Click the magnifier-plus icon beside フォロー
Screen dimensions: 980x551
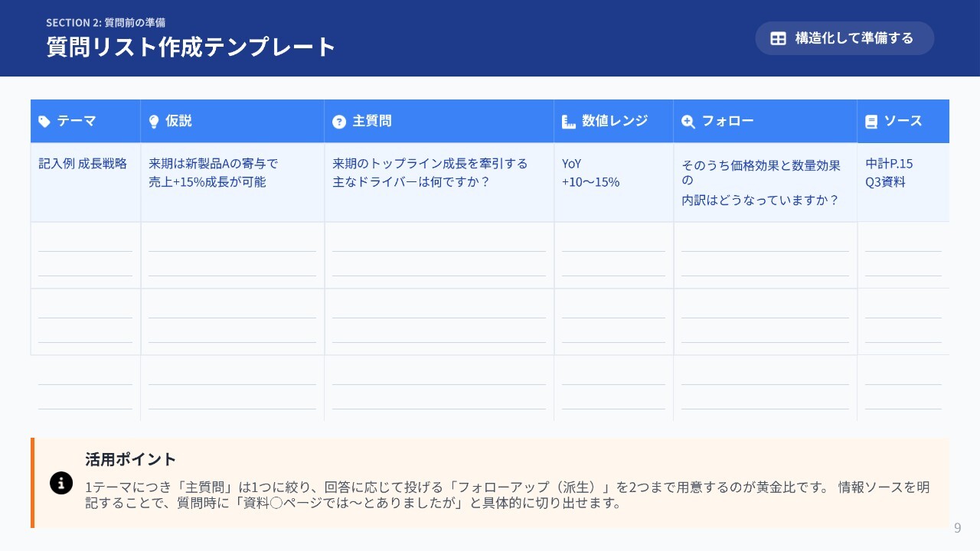(x=688, y=121)
